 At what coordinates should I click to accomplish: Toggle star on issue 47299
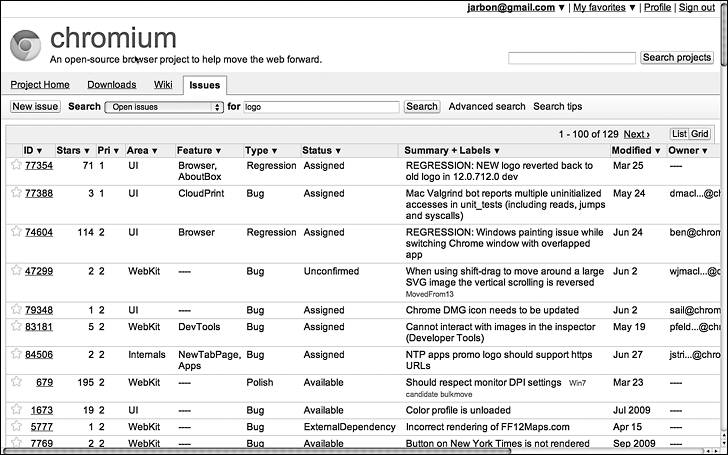pyautogui.click(x=16, y=270)
